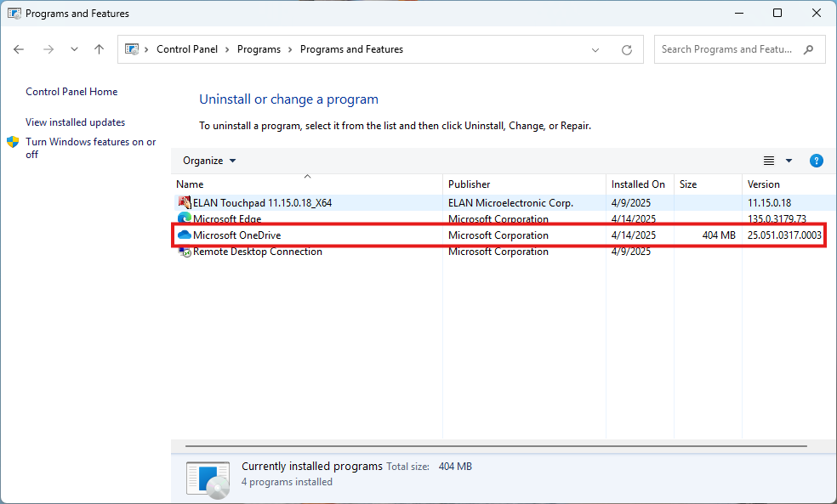Refresh the Programs and Features list

627,49
